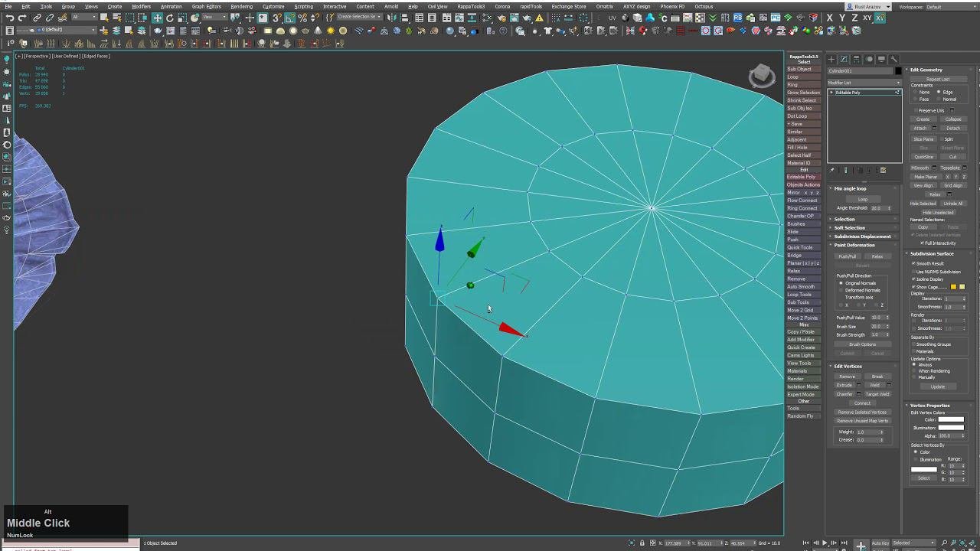Open the Utilities wrench tab
The image size is (980, 551).
coord(893,59)
